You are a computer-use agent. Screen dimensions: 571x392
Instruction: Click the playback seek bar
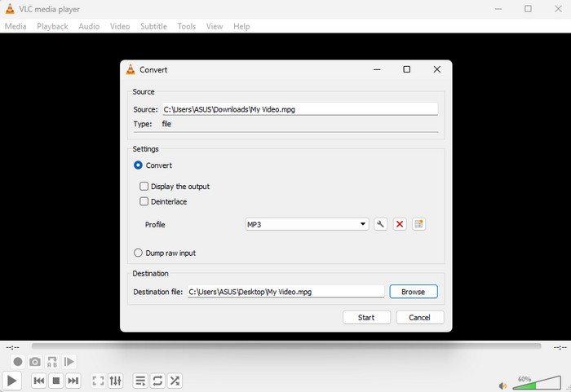pos(285,346)
